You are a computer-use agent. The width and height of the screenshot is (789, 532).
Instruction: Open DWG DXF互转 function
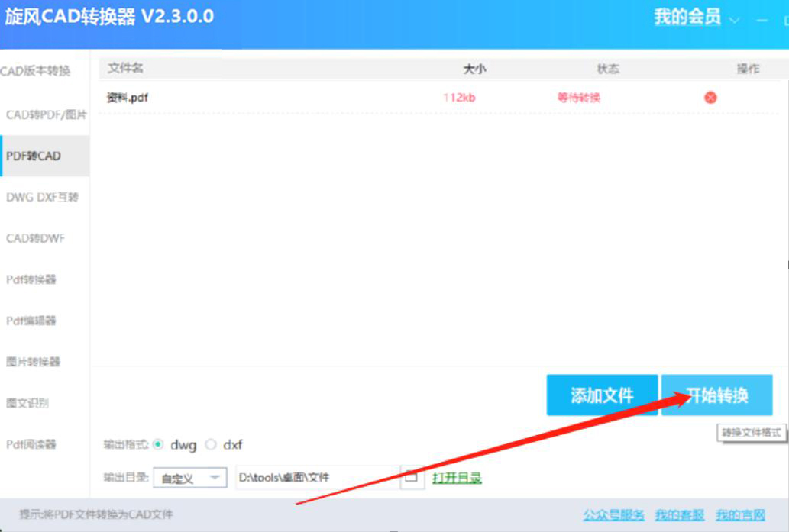[x=42, y=197]
